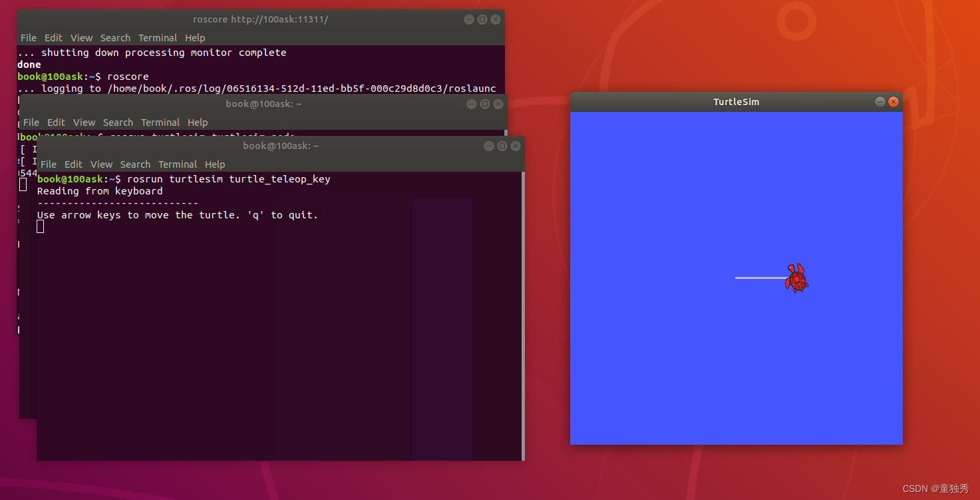This screenshot has height=500, width=980.
Task: Click the roscore http://100ask:11311/ title bar
Action: 261,19
